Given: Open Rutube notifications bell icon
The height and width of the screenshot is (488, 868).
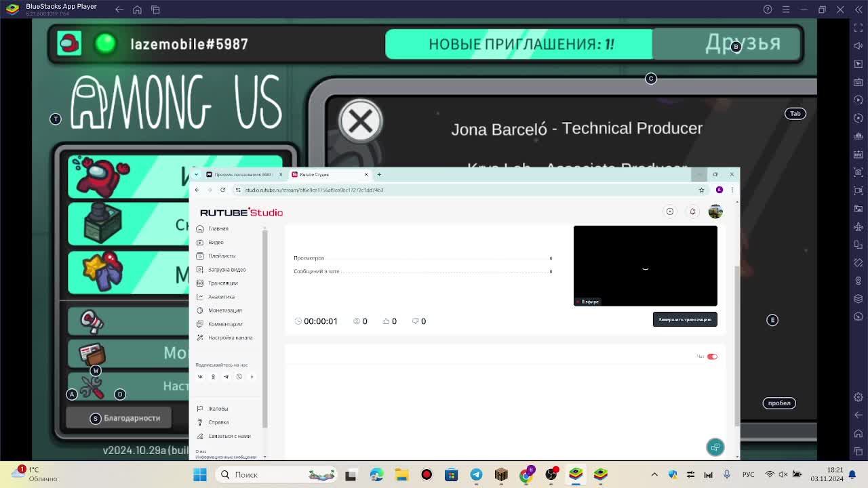Looking at the screenshot, I should pos(692,211).
